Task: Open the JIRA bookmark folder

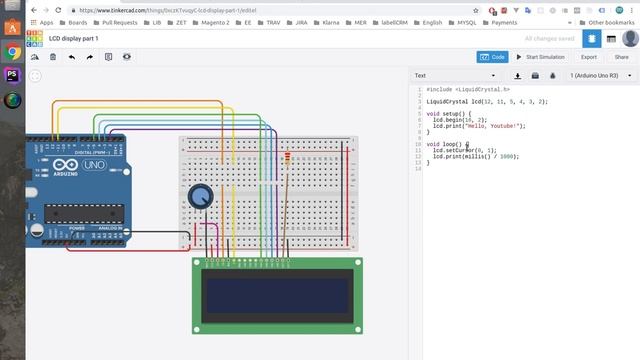Action: [x=297, y=23]
